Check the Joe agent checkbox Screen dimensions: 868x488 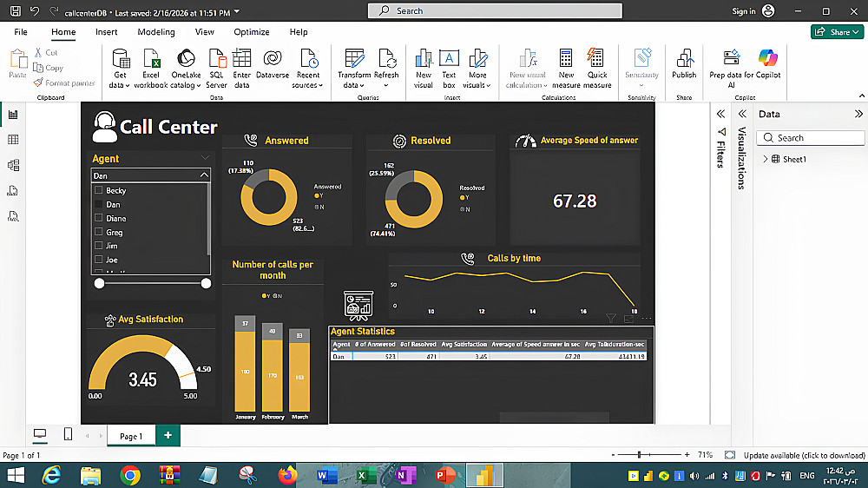99,260
